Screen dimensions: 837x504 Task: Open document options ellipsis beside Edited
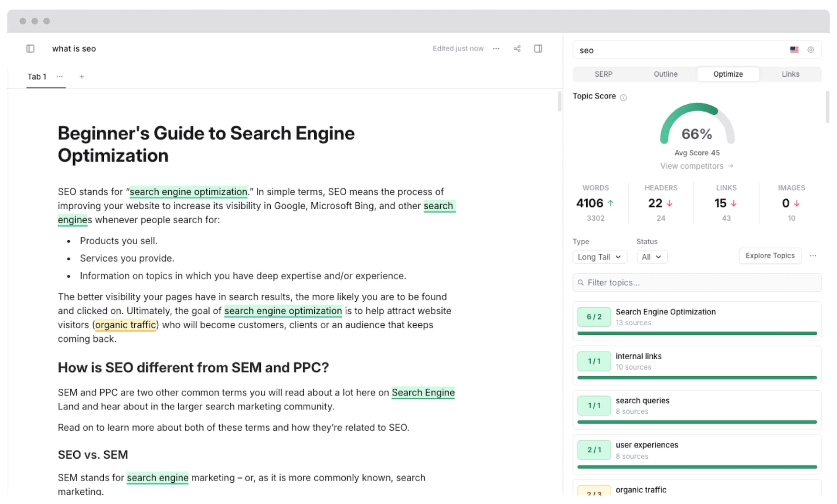pos(496,48)
